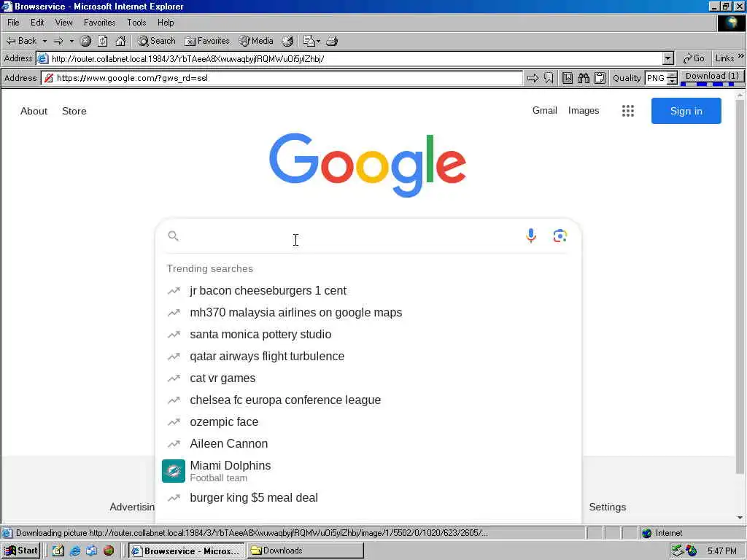Open the Media pane button
This screenshot has width=747, height=560.
point(256,41)
